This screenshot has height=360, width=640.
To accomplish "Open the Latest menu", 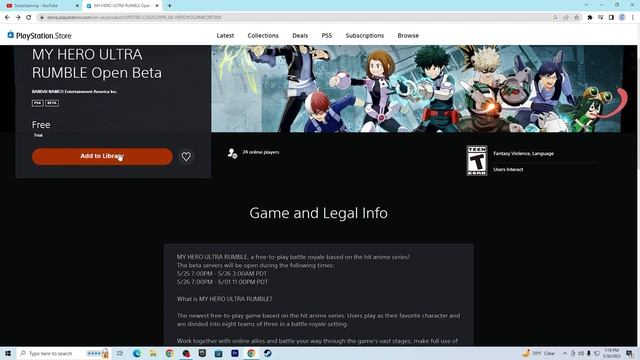I will pos(225,36).
